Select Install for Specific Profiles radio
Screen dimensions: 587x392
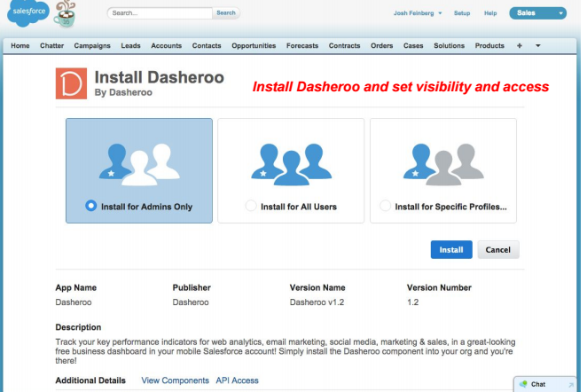385,206
